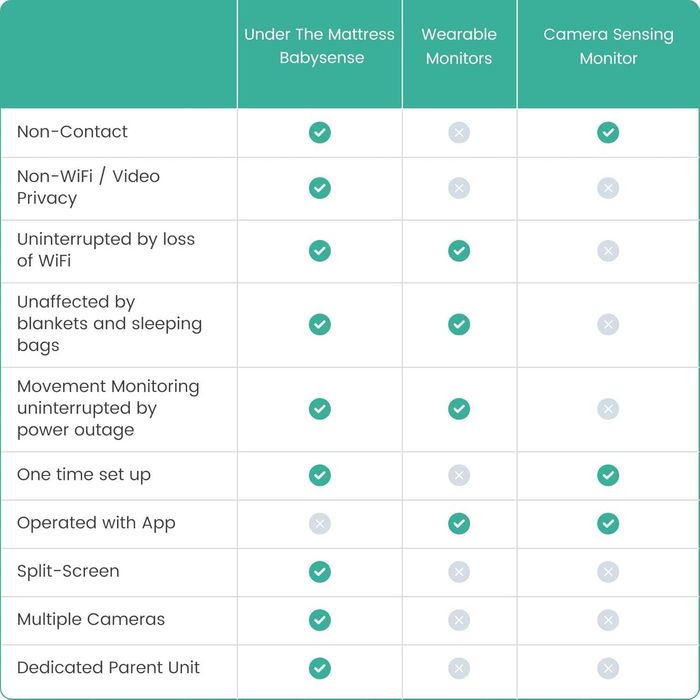Screen dimensions: 700x700
Task: Click the Babysense check for Multiple Cameras
Action: tap(319, 620)
